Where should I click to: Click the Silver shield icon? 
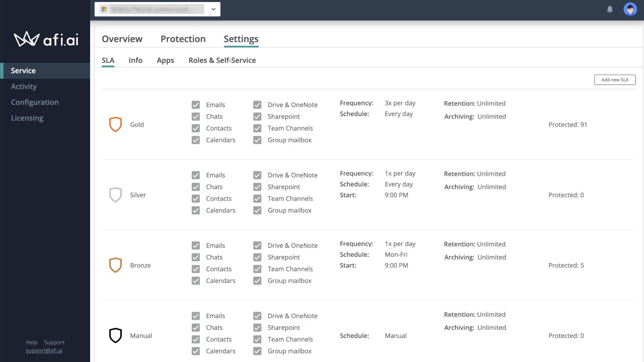coord(115,195)
